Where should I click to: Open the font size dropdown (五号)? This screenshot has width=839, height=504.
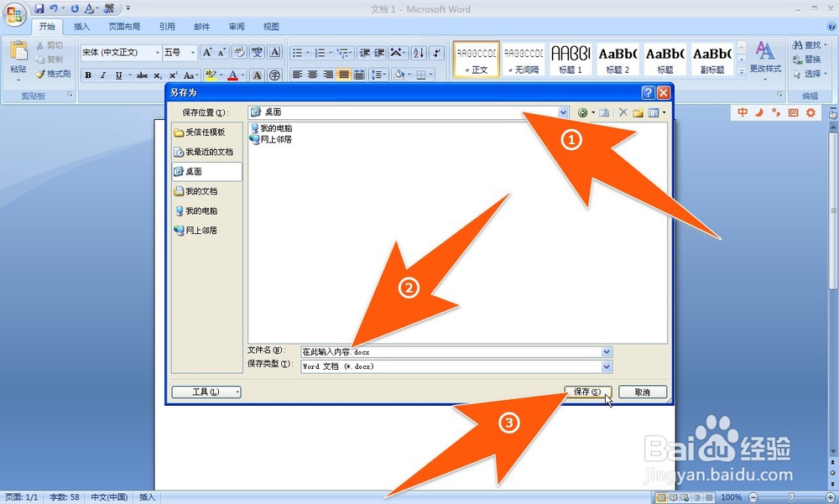(193, 53)
